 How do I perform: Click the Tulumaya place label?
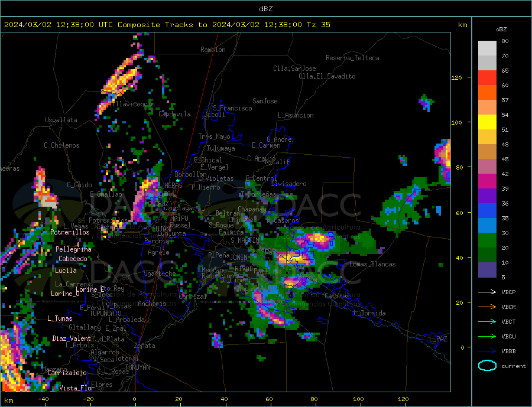[x=220, y=148]
